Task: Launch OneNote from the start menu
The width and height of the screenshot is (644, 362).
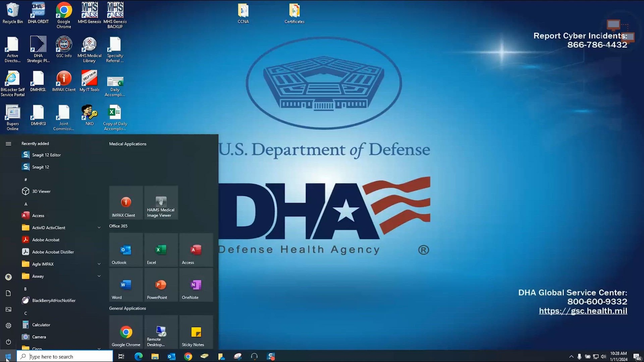Action: click(x=196, y=285)
